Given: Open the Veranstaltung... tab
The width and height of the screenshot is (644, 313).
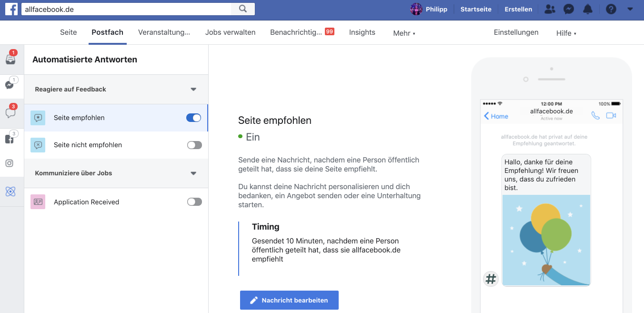Looking at the screenshot, I should coord(164,32).
